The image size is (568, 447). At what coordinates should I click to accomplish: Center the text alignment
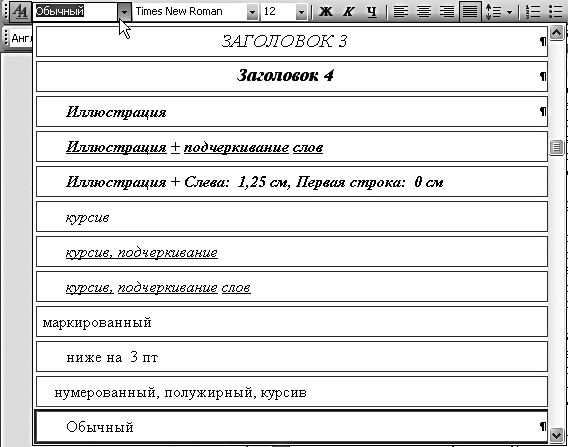(x=423, y=12)
